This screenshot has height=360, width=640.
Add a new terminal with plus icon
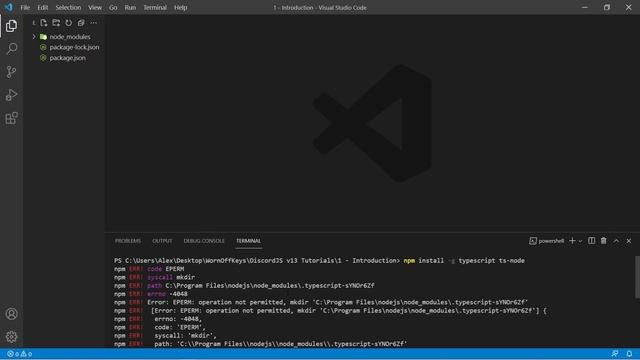tap(572, 241)
